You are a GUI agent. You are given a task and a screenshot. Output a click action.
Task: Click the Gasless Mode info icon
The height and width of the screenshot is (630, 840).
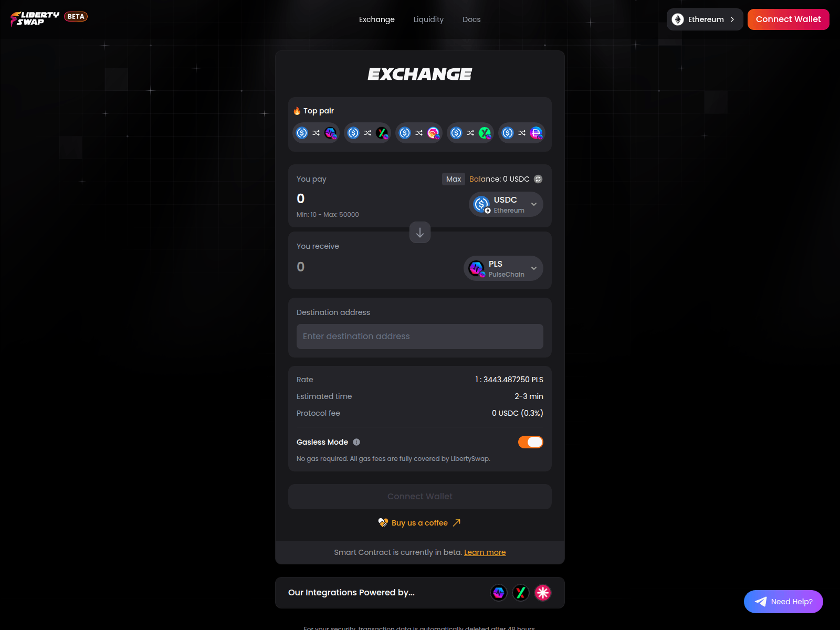(356, 442)
